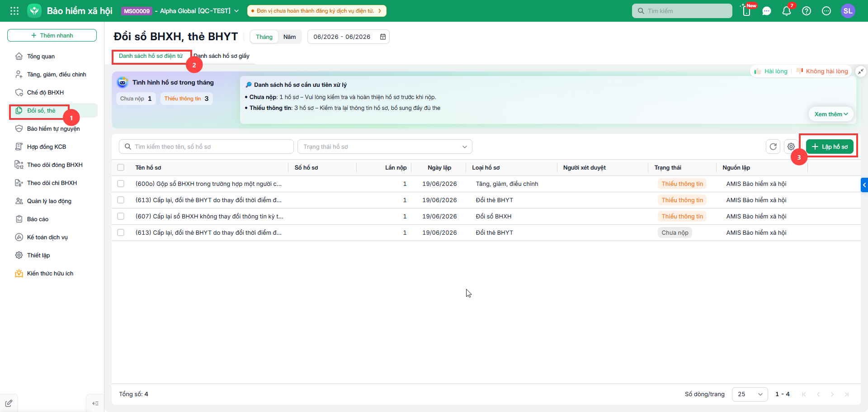Open the 06/2026 date range picker
Image resolution: width=868 pixels, height=412 pixels.
click(349, 37)
